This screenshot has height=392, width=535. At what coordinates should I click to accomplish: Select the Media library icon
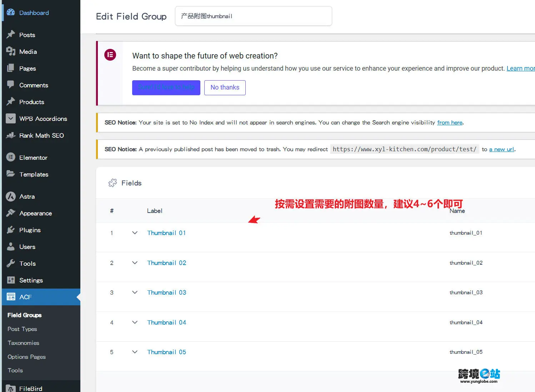click(x=11, y=51)
